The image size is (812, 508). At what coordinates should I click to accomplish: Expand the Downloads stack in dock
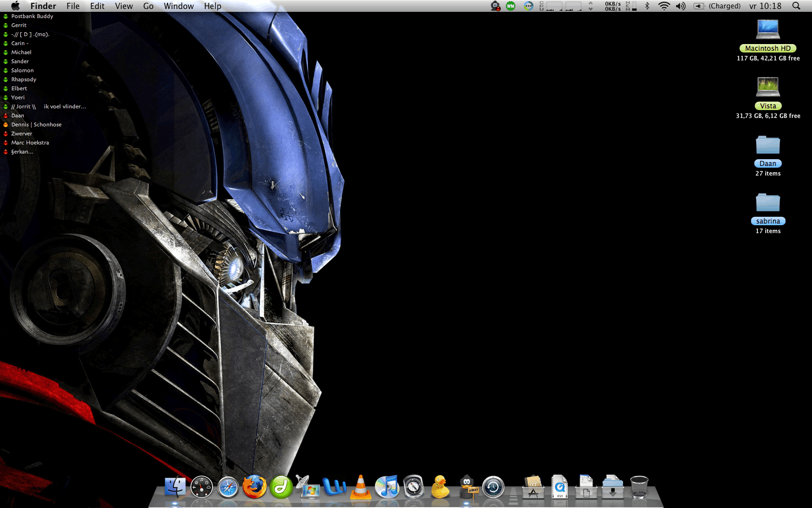pos(612,487)
